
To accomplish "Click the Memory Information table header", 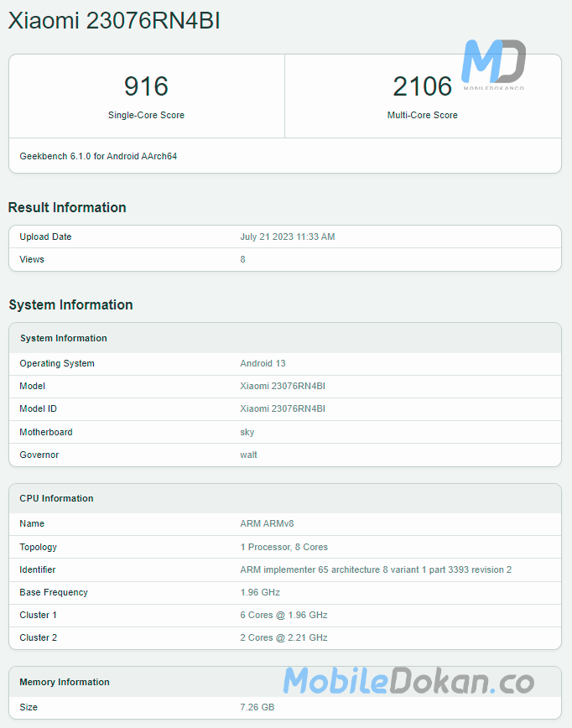I will point(65,683).
